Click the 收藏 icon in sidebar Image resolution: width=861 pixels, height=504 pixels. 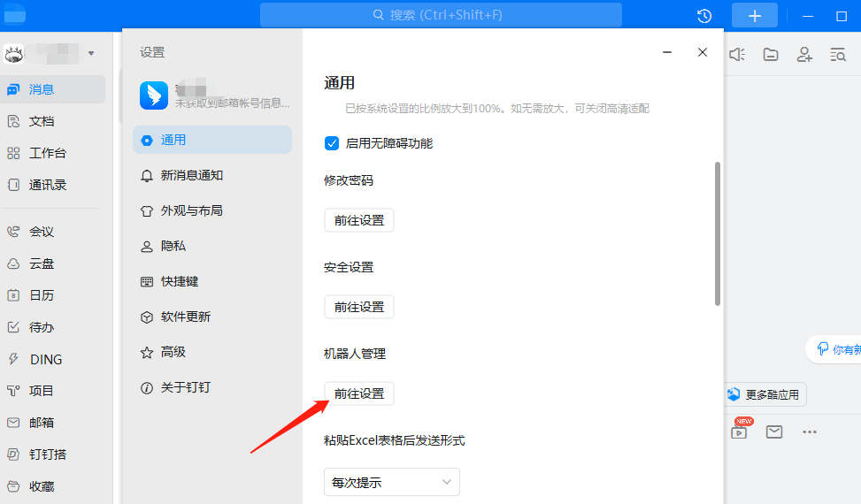tap(13, 486)
